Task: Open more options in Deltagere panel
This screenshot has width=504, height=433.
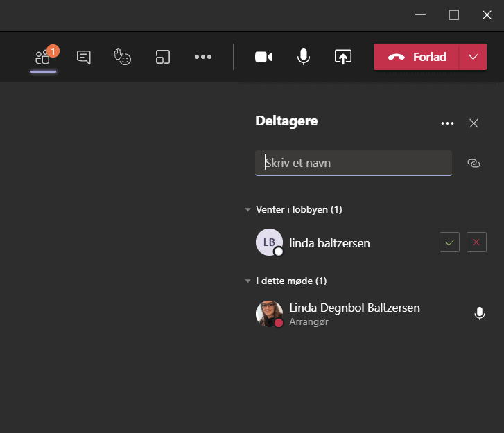Action: coord(447,123)
